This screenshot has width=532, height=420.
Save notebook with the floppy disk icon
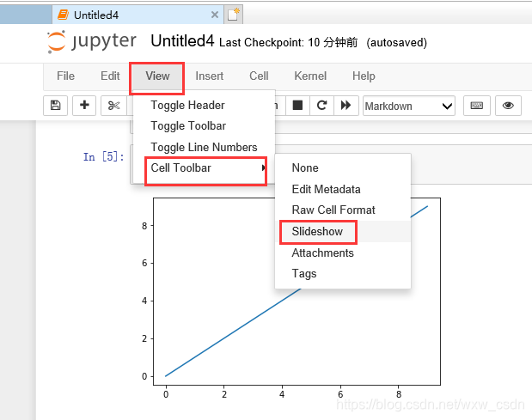click(55, 106)
